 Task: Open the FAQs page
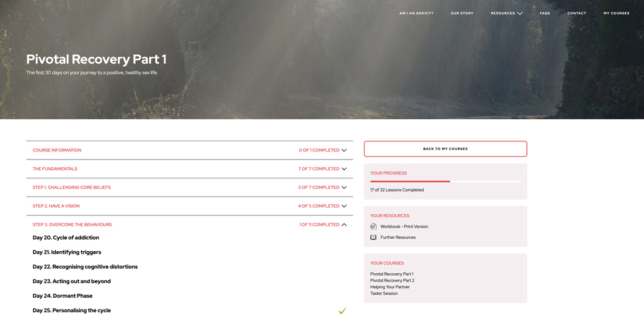coord(545,13)
